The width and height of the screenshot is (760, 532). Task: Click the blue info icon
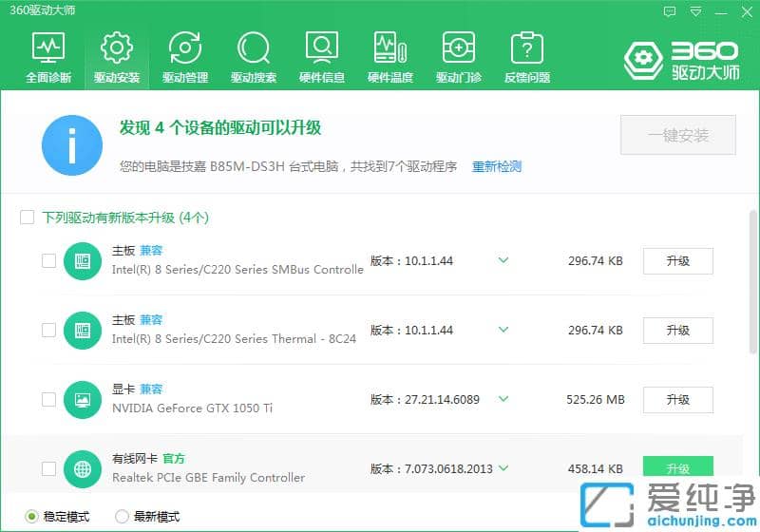[x=72, y=145]
